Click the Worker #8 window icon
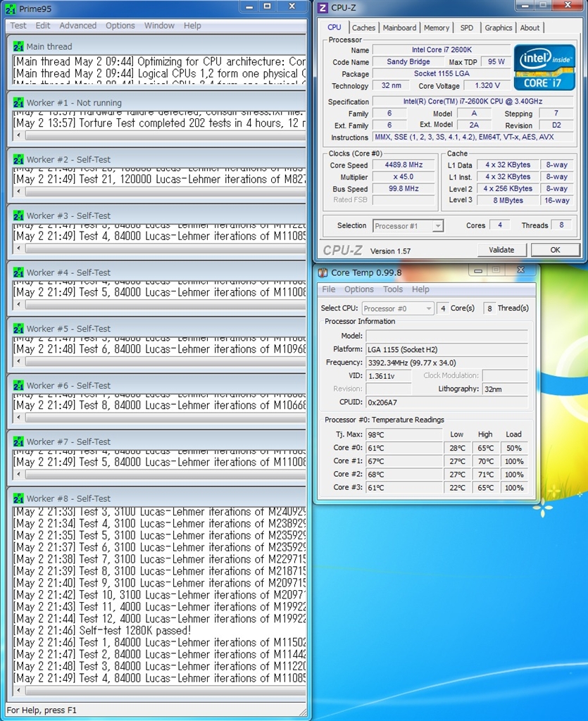Image resolution: width=588 pixels, height=721 pixels. click(18, 499)
